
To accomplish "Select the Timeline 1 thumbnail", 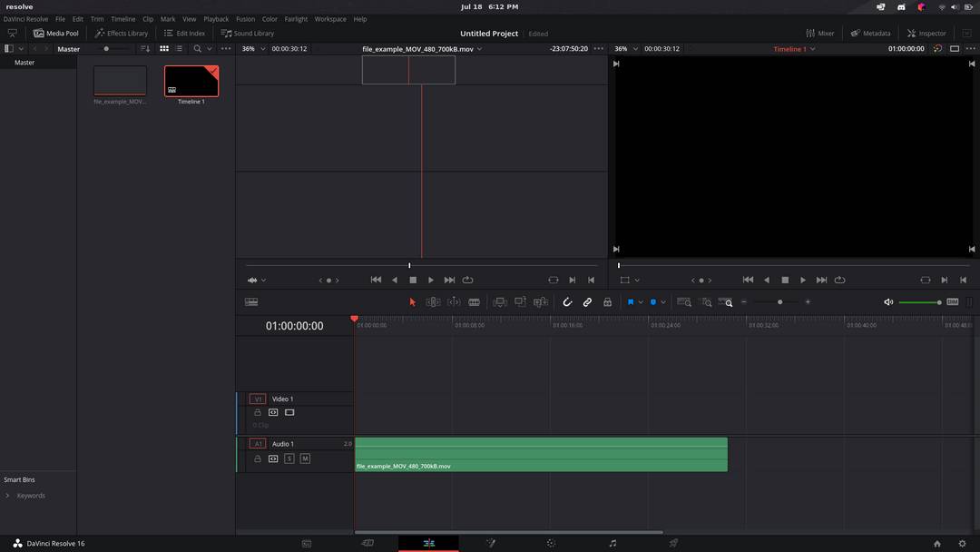I will pyautogui.click(x=191, y=82).
